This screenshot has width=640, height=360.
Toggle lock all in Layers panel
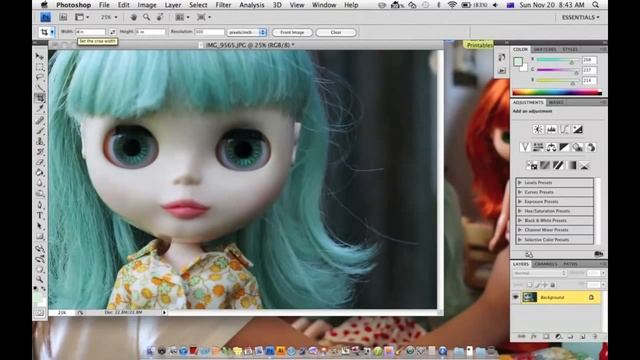[552, 284]
